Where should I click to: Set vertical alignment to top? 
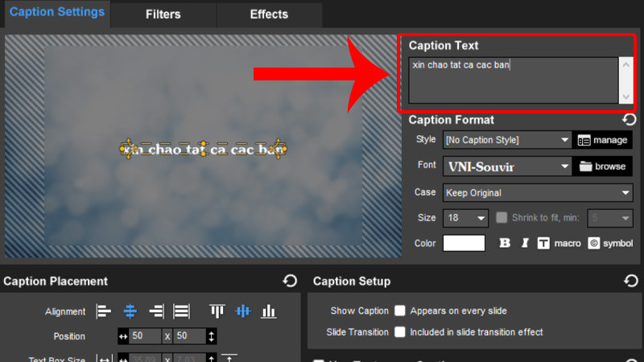pos(217,311)
